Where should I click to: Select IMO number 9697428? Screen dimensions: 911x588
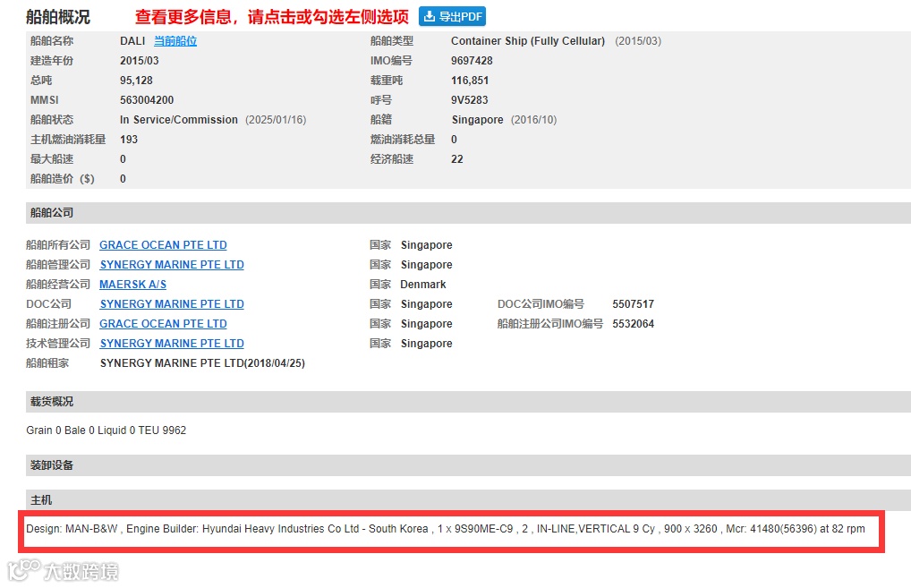[x=472, y=61]
